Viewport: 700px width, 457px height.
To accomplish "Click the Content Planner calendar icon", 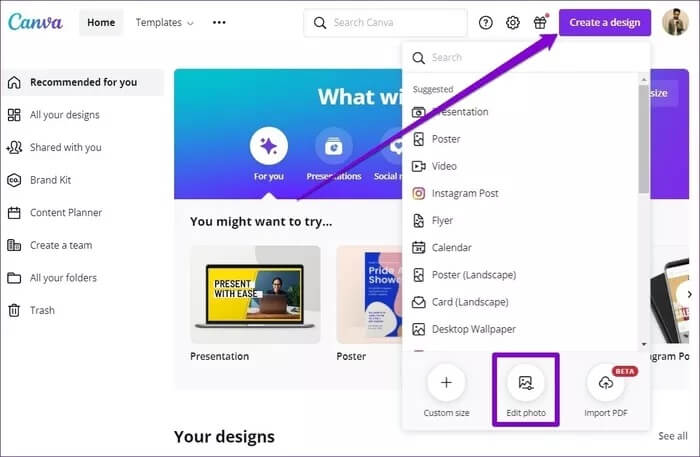I will pos(14,212).
